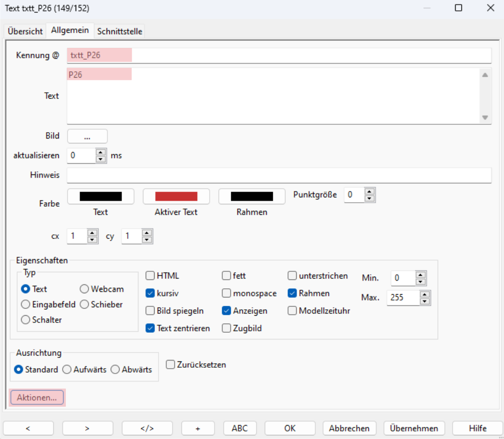Enable the HTML checkbox
The height and width of the screenshot is (439, 504).
151,276
